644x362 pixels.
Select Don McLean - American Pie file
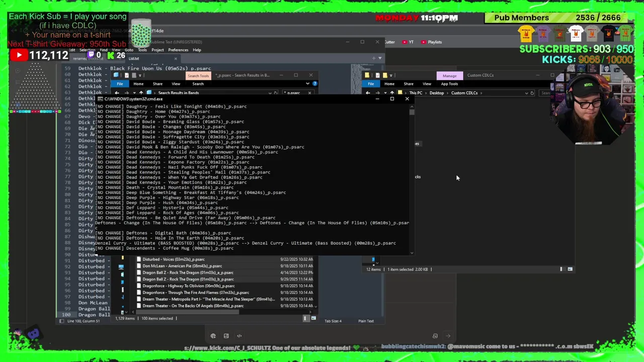182,266
